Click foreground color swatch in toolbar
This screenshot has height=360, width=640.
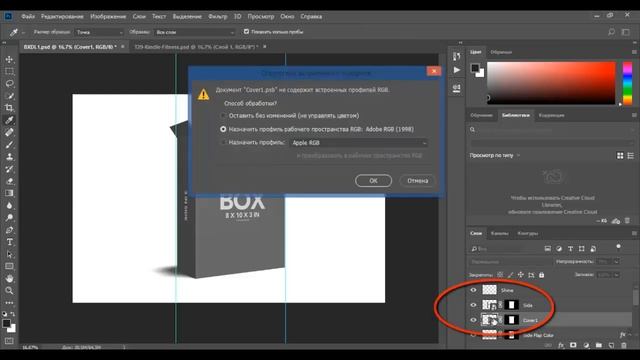coord(6,323)
